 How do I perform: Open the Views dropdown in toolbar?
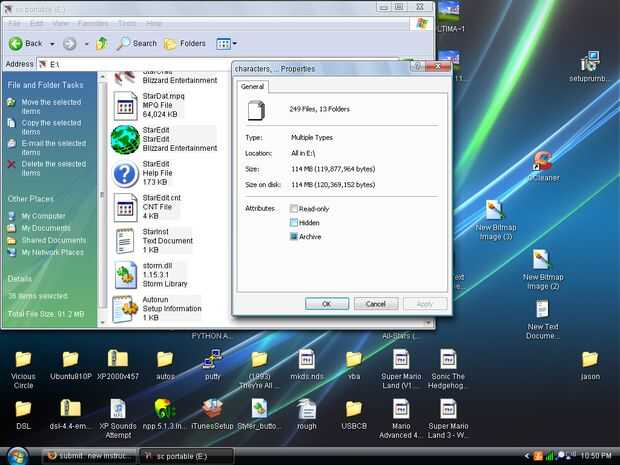[226, 43]
